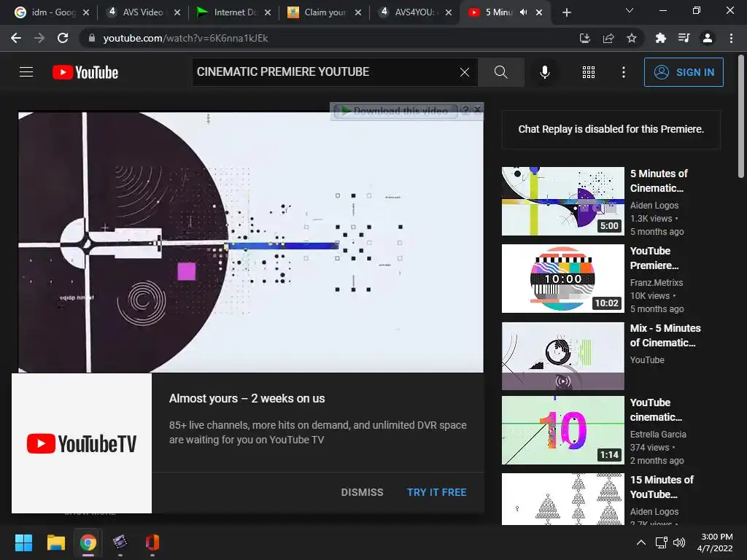Open the taskbar volume control
747x560 pixels.
pyautogui.click(x=679, y=542)
